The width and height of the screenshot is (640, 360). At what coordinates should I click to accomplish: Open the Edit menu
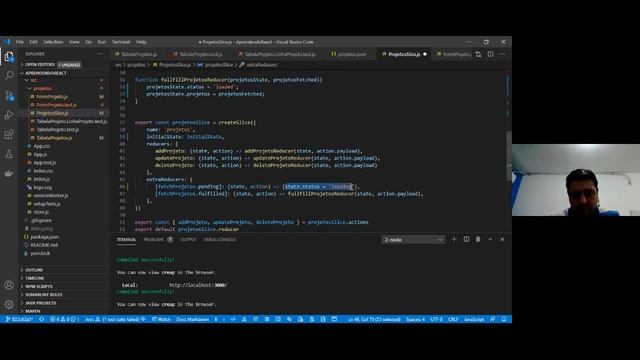[x=33, y=42]
